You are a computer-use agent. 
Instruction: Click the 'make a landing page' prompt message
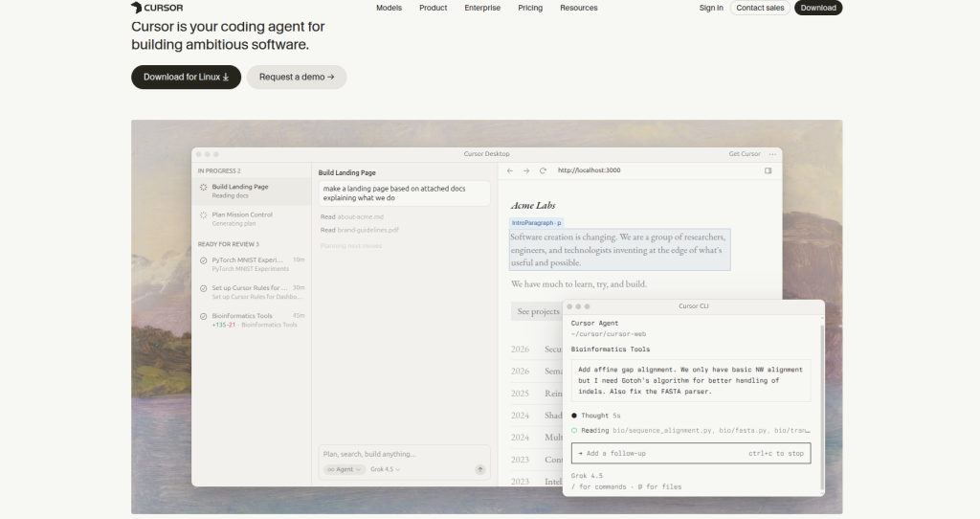pyautogui.click(x=404, y=193)
